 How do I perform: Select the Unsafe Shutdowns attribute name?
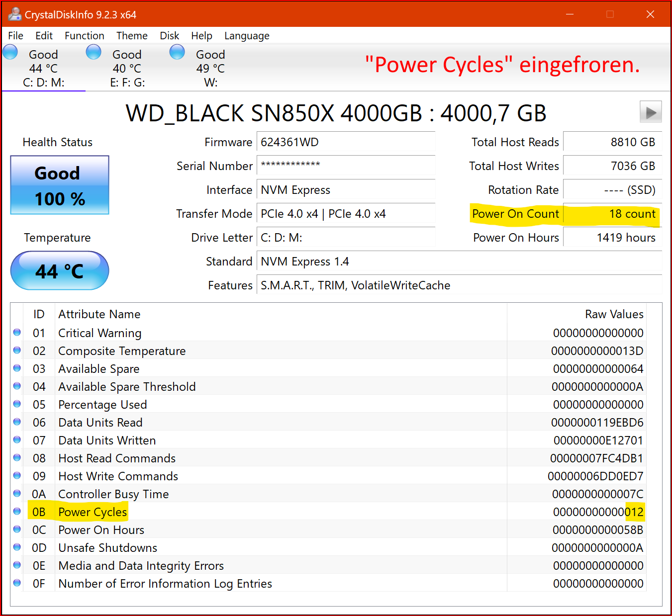pyautogui.click(x=107, y=547)
